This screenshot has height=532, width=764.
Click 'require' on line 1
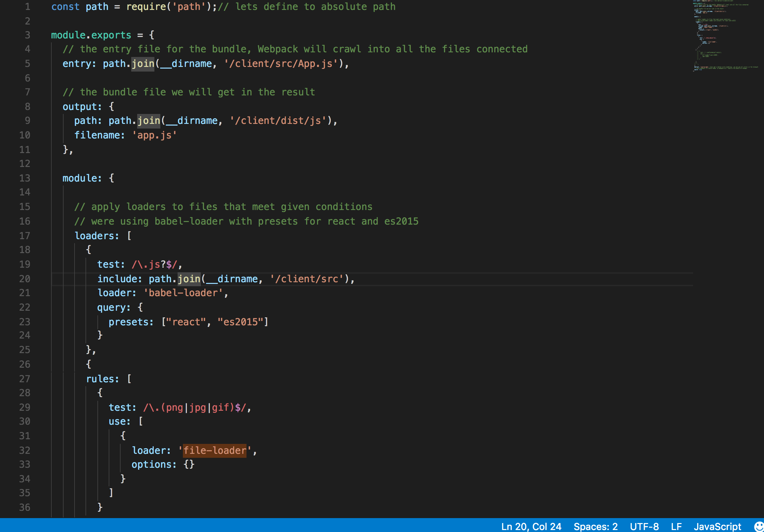click(x=146, y=7)
